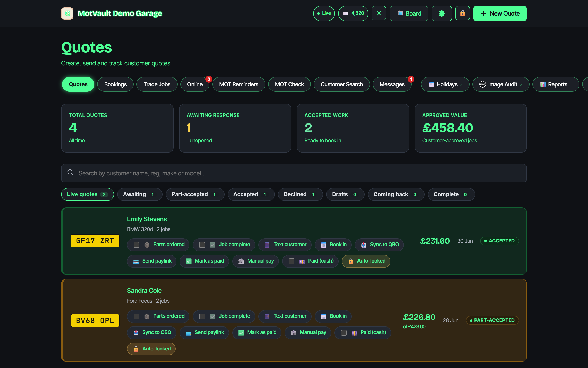Click the Accepted Work stat card
This screenshot has height=368, width=588.
point(353,128)
